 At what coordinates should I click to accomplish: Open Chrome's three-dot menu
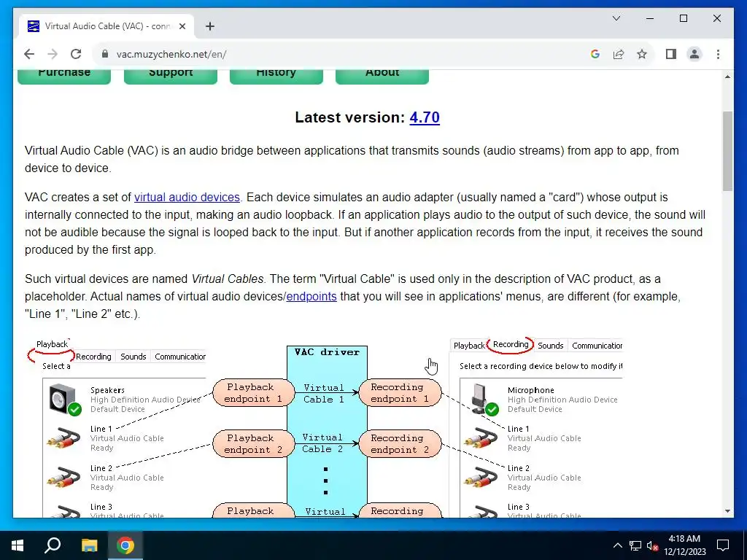click(718, 54)
